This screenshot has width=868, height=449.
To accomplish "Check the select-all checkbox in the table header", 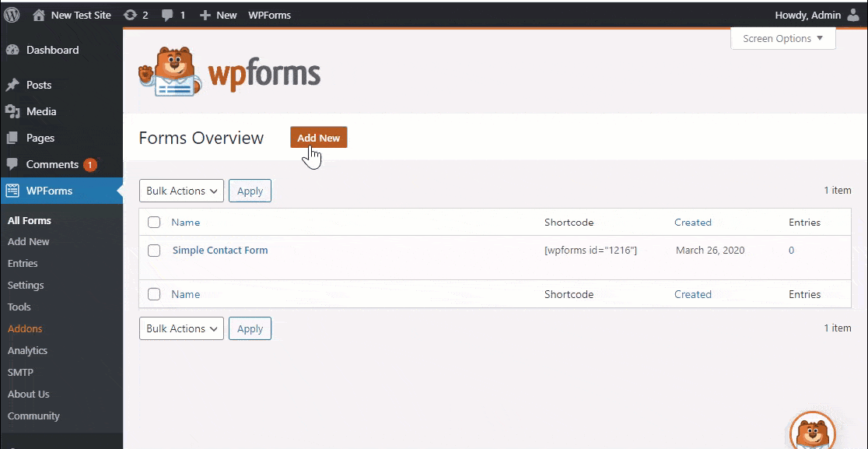I will 153,222.
